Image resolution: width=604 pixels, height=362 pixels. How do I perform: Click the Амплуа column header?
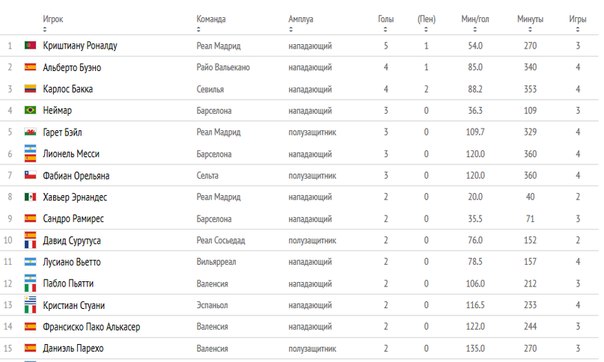point(300,19)
